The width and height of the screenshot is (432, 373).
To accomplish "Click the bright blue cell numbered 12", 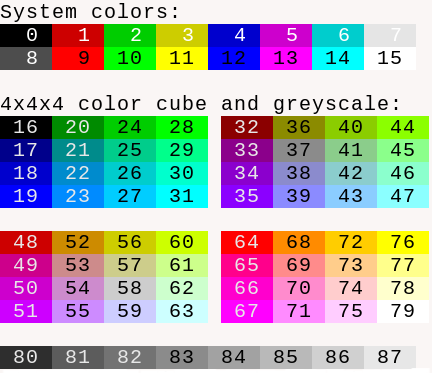I will point(234,58).
